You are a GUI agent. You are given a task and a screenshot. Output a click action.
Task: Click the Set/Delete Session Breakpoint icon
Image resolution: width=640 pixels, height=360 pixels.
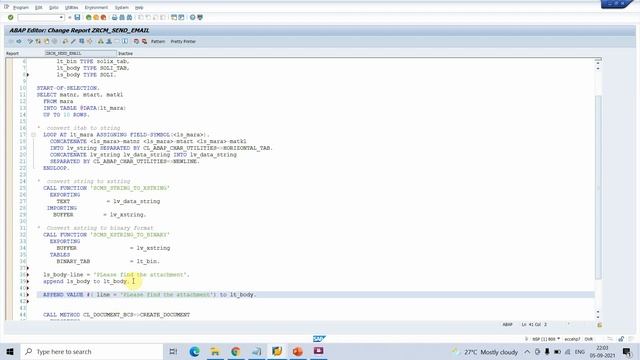[x=136, y=41]
